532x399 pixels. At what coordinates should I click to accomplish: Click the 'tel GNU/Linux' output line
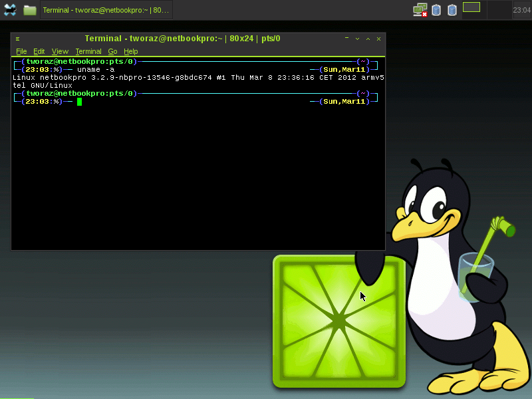[43, 86]
